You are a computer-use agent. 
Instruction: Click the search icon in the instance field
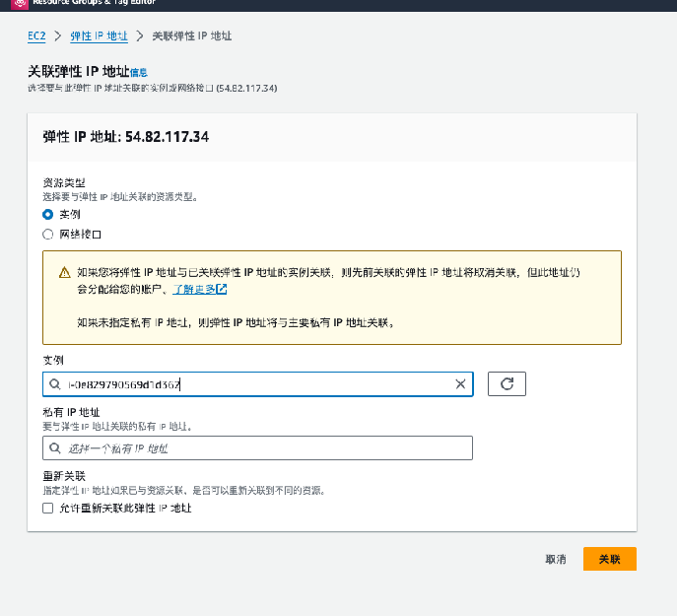(54, 384)
